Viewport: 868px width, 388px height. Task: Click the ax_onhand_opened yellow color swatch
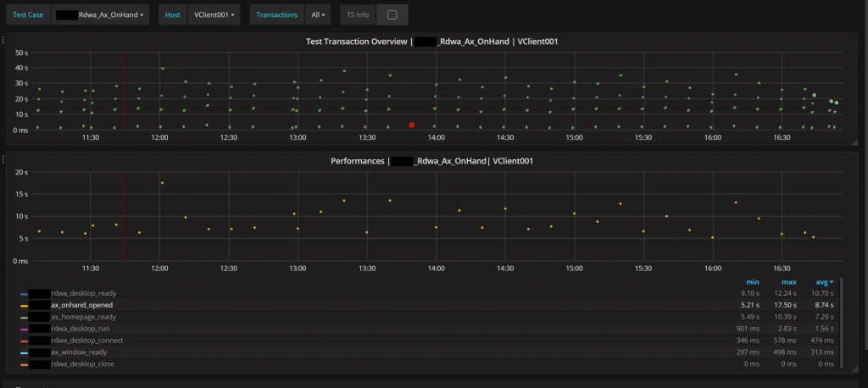pos(24,305)
